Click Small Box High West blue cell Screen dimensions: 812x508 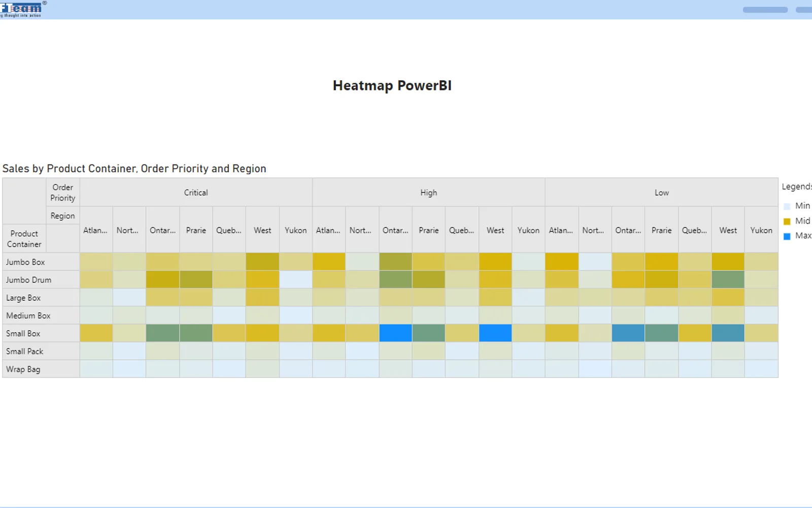click(x=495, y=333)
